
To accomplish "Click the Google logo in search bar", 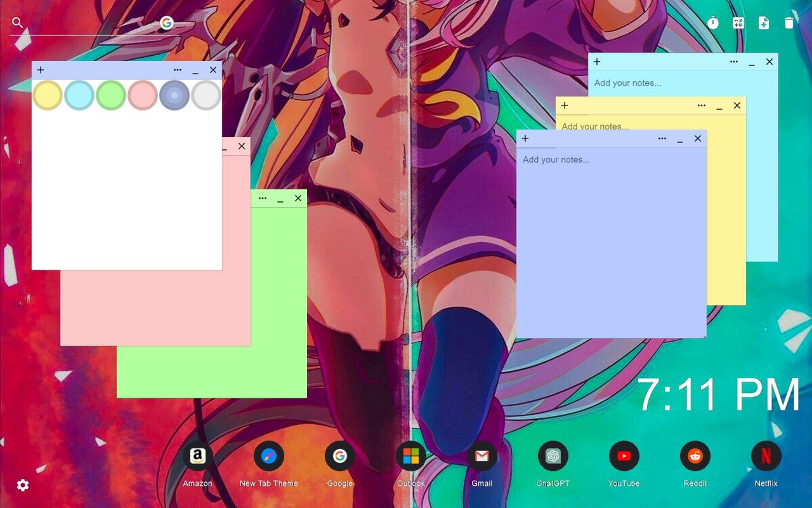I will click(167, 23).
